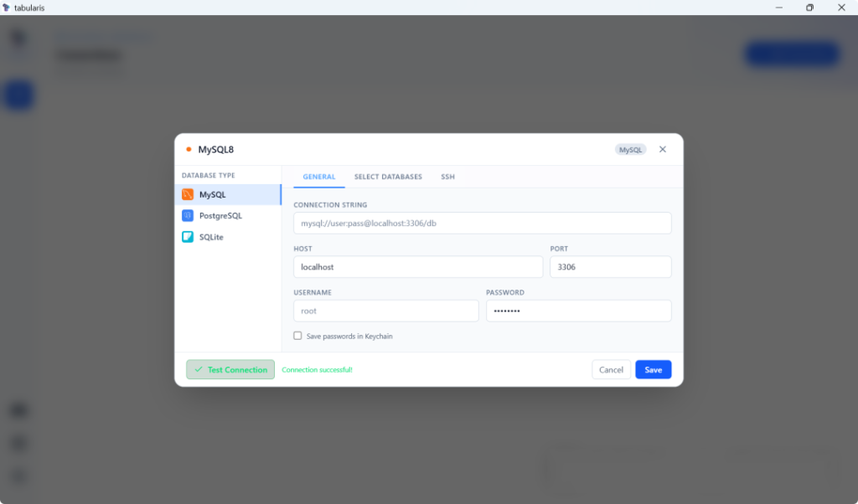Enable Save passwords in Keychain
This screenshot has height=504, width=858.
point(297,336)
